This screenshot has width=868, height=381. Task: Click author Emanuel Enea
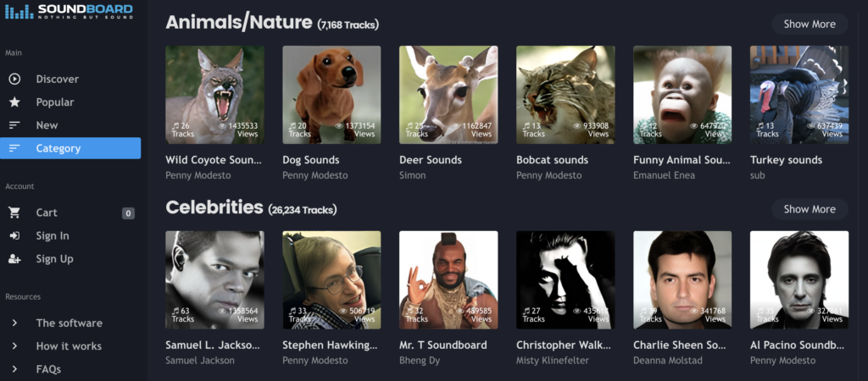(664, 175)
